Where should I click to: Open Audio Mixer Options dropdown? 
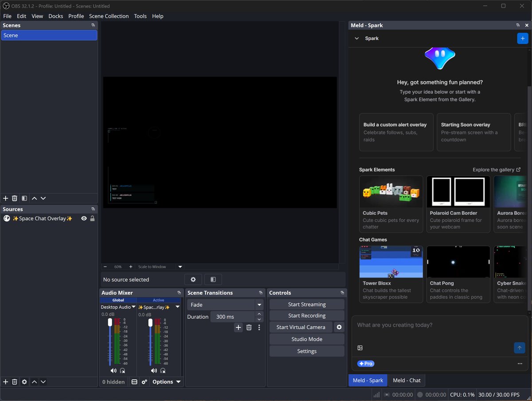click(x=166, y=382)
